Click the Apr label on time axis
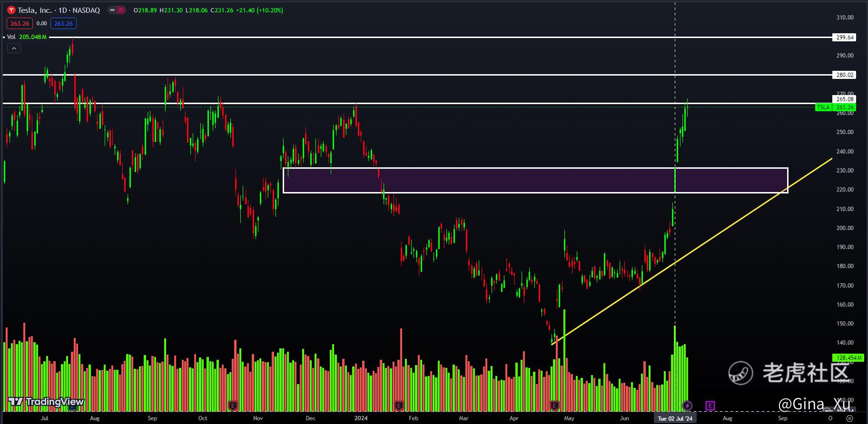Screen dimensions: 868x424 [x=514, y=418]
